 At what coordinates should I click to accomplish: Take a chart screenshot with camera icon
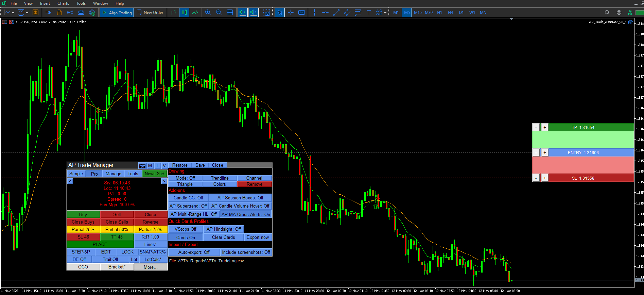267,13
